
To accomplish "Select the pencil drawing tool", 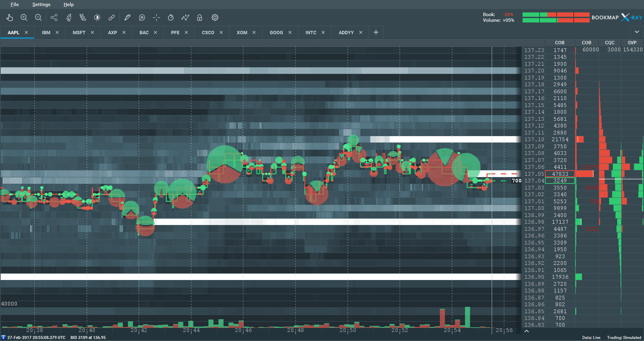I will tap(127, 17).
